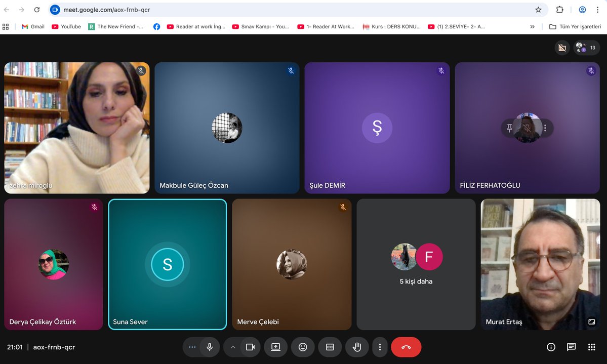Click muted mic icon on Derya Çelikay Öztürk
This screenshot has height=364, width=607.
pos(95,207)
